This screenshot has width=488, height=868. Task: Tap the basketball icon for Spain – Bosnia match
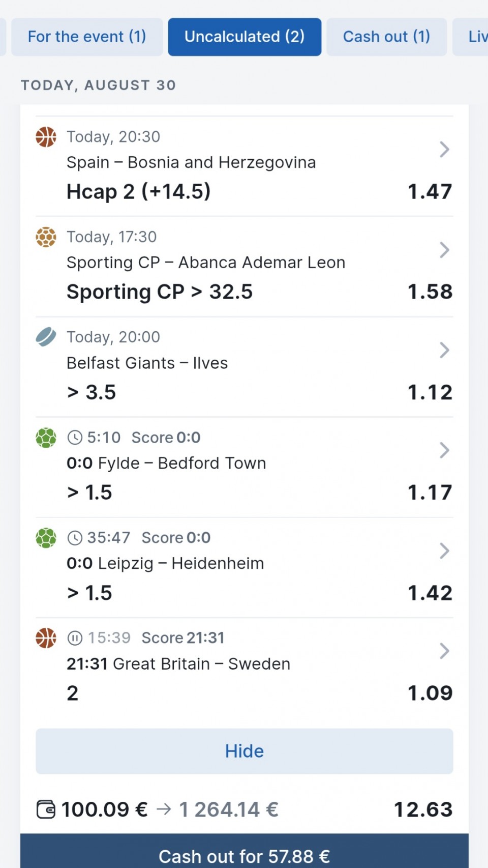[46, 137]
